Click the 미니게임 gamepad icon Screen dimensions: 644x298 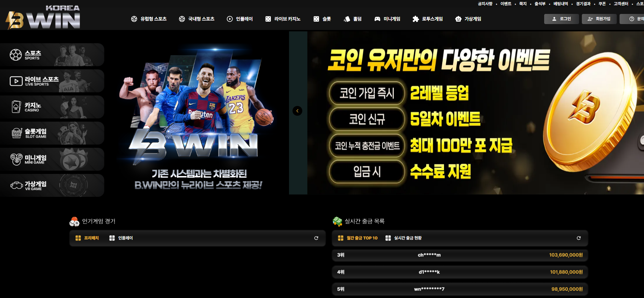tap(377, 19)
